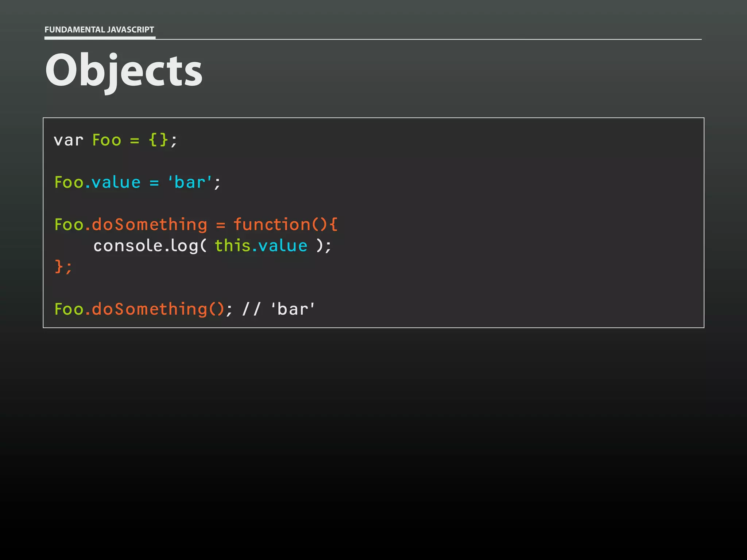Click the closing parenthesis after this.value
747x560 pixels.
click(x=320, y=246)
